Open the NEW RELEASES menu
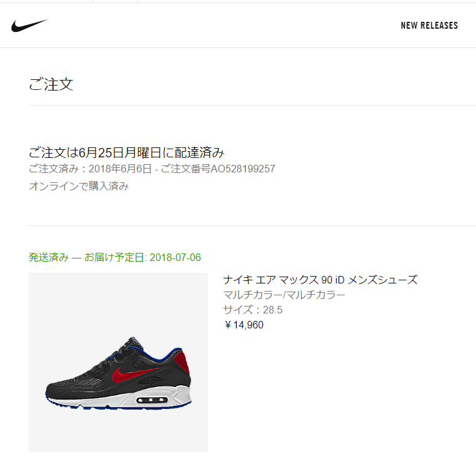This screenshot has width=476, height=457. (x=429, y=26)
